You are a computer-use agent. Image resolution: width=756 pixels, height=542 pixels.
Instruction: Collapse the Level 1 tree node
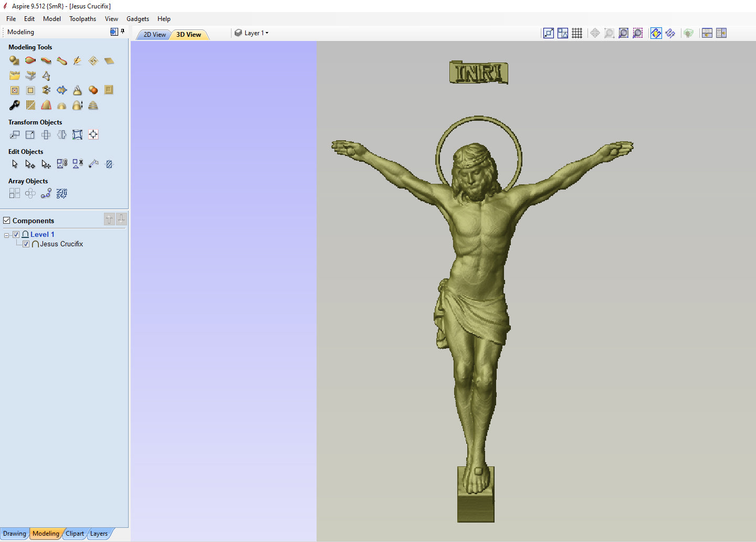click(x=7, y=235)
